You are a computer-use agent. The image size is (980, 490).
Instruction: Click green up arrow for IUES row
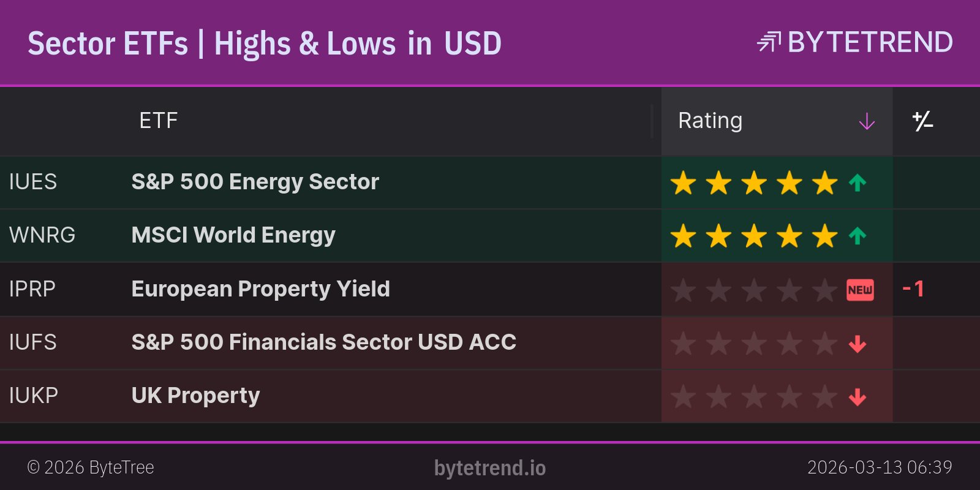pyautogui.click(x=858, y=183)
